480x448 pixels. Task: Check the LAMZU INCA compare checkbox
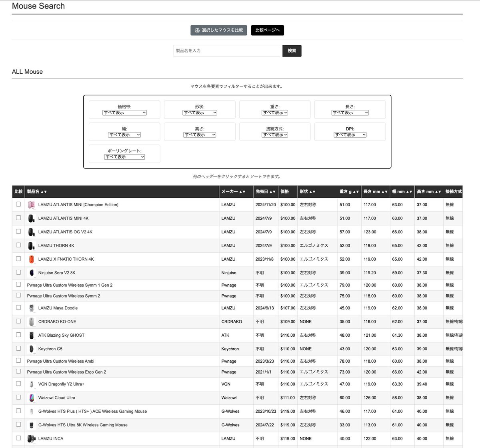coord(18,438)
